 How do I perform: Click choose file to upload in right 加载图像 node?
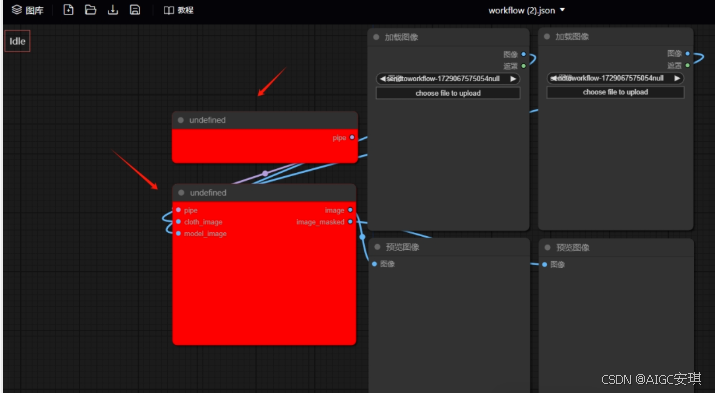pos(615,92)
